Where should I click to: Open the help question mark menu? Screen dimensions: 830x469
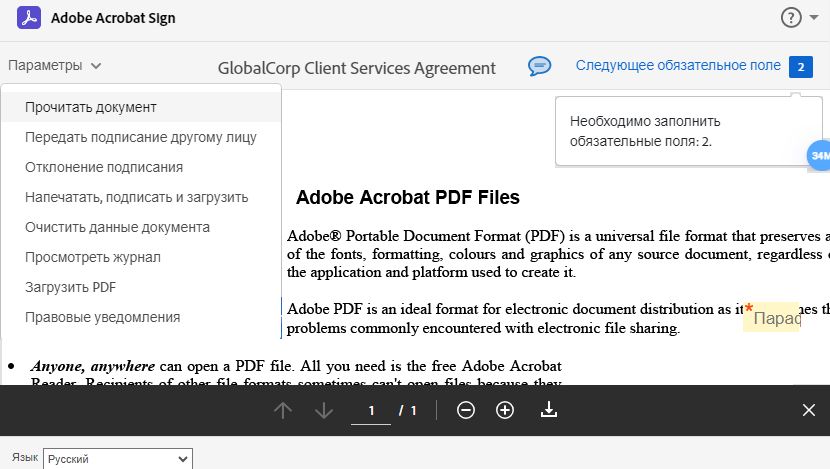(x=791, y=17)
